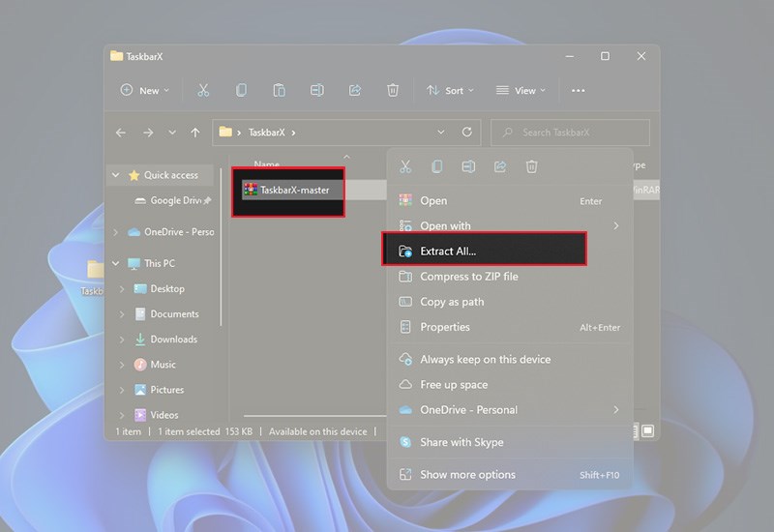The image size is (774, 532).
Task: Click the Search TaskbarX field
Action: 571,133
